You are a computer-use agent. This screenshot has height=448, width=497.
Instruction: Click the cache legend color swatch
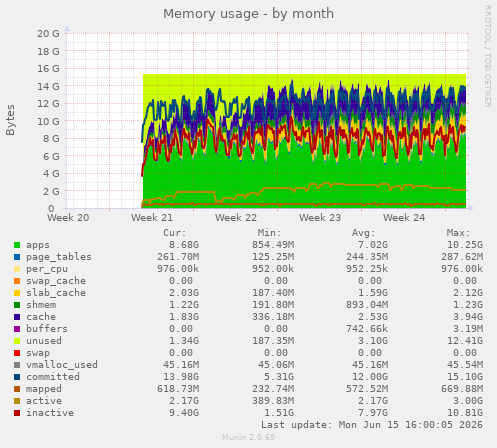pos(17,317)
